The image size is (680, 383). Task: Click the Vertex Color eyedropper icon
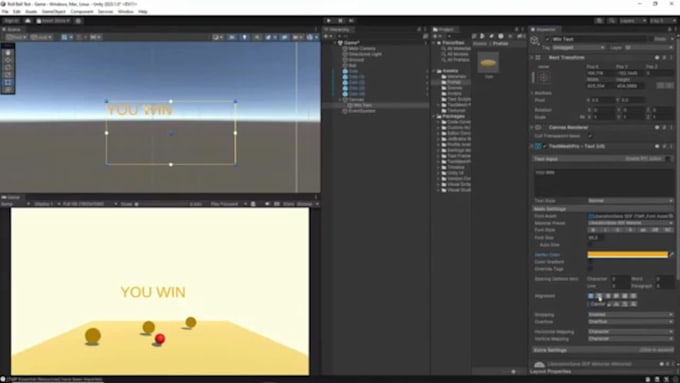[672, 255]
